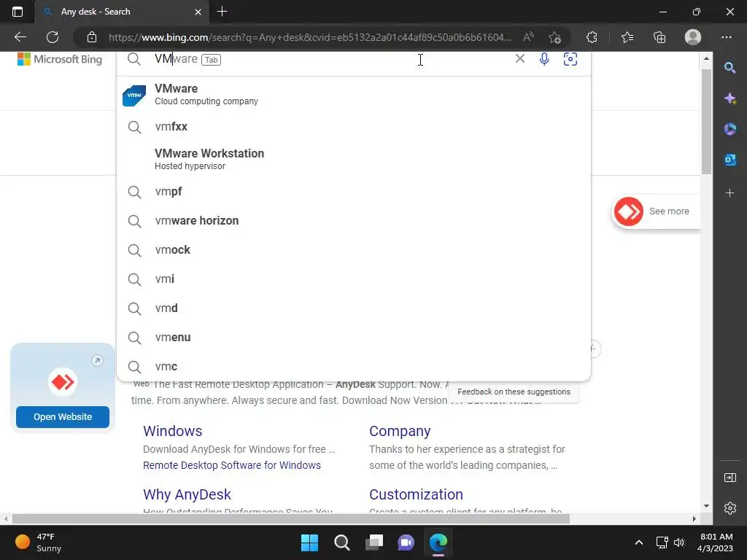Choose the vmfxx suggestion
Image resolution: width=747 pixels, height=560 pixels.
coord(354,127)
